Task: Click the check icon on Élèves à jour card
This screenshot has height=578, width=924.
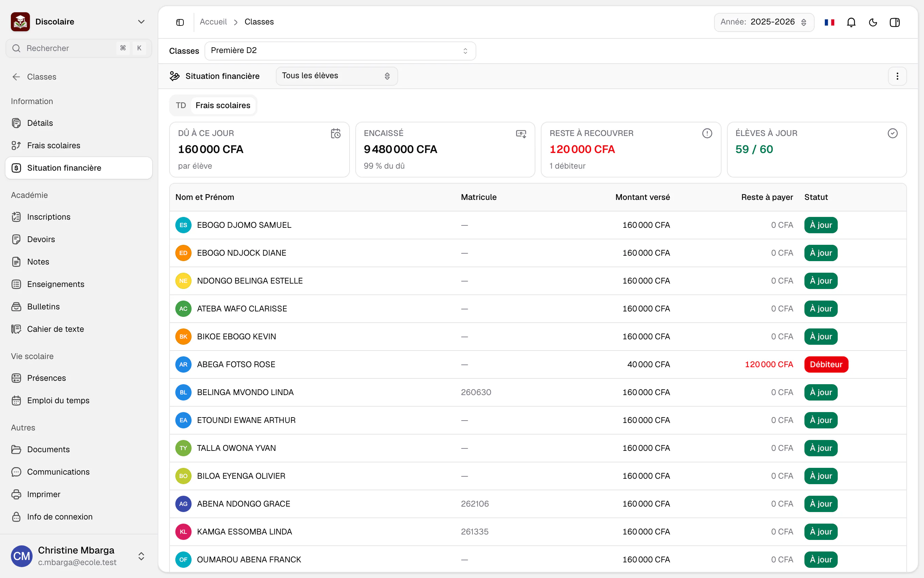Action: coord(893,133)
